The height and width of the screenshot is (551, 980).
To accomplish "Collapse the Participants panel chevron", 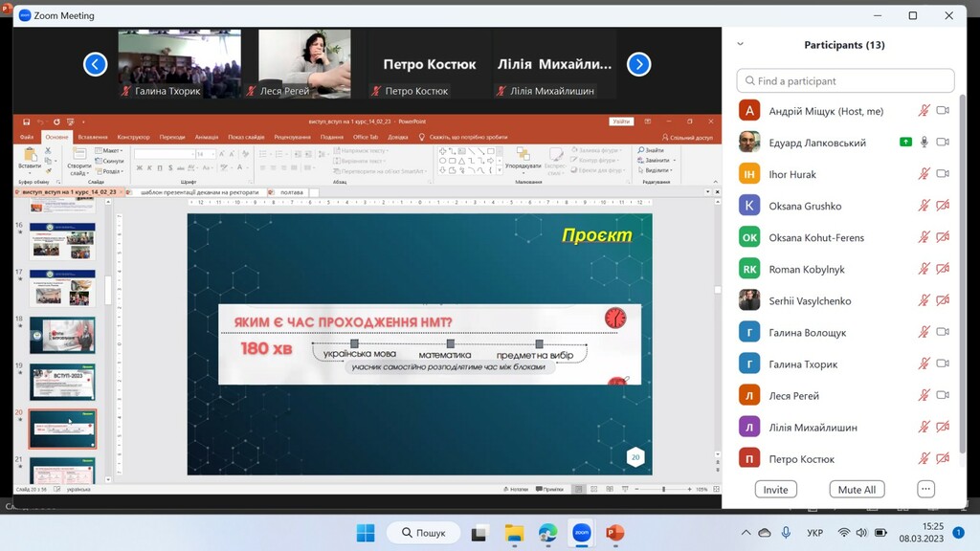I will tap(740, 45).
